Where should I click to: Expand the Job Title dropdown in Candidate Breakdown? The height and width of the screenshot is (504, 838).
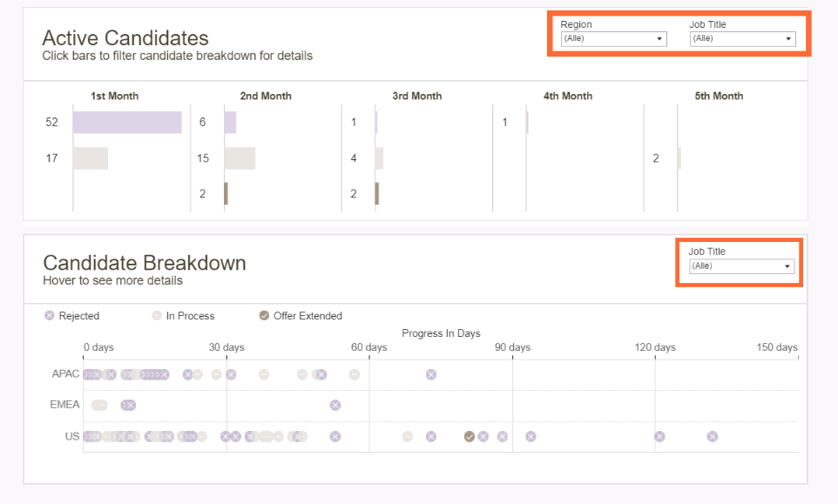click(741, 265)
